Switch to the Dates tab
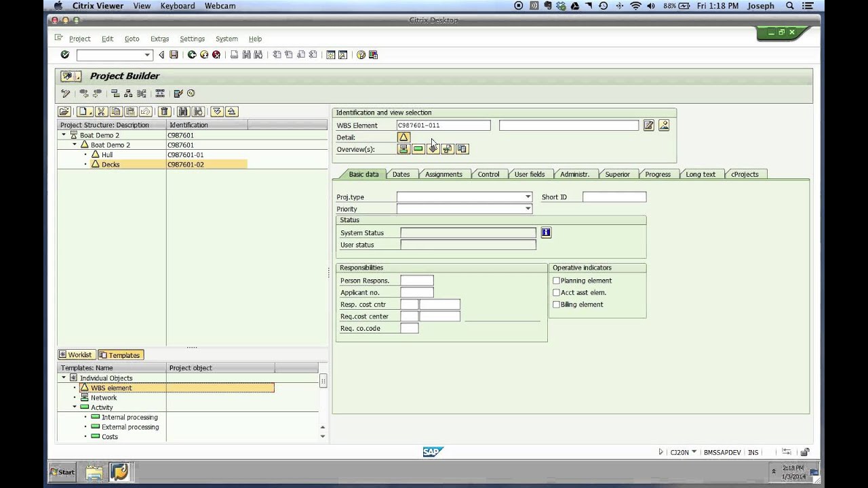The width and height of the screenshot is (868, 488). [x=401, y=174]
